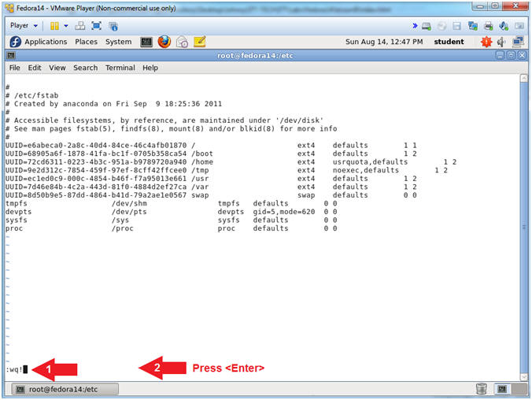Click the floppy drive device icon
Image resolution: width=532 pixels, height=400 pixels.
click(x=456, y=26)
